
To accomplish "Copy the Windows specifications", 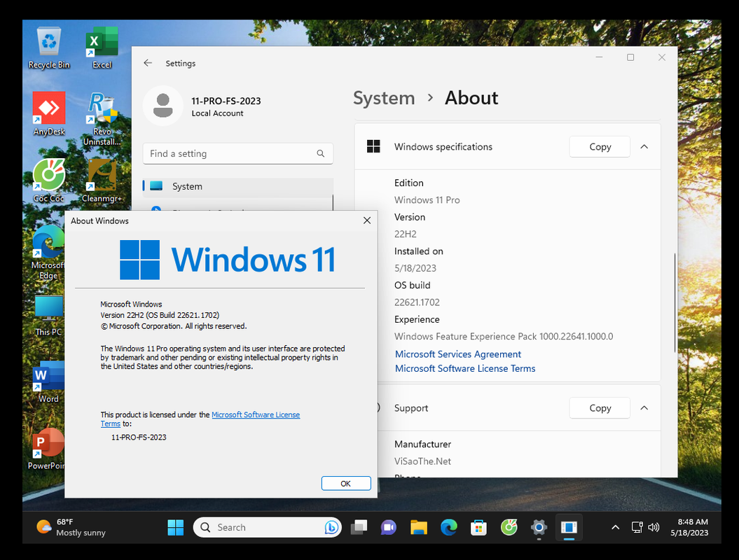I will tap(600, 147).
